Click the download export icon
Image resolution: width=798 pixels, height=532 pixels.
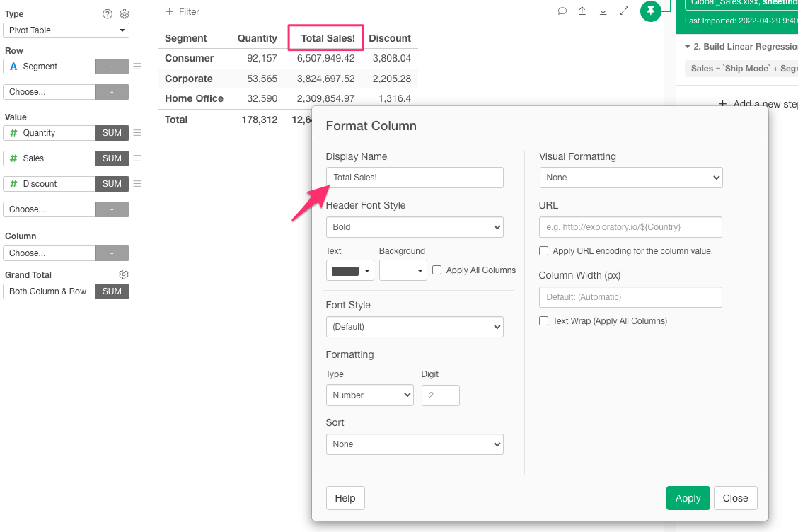click(603, 13)
